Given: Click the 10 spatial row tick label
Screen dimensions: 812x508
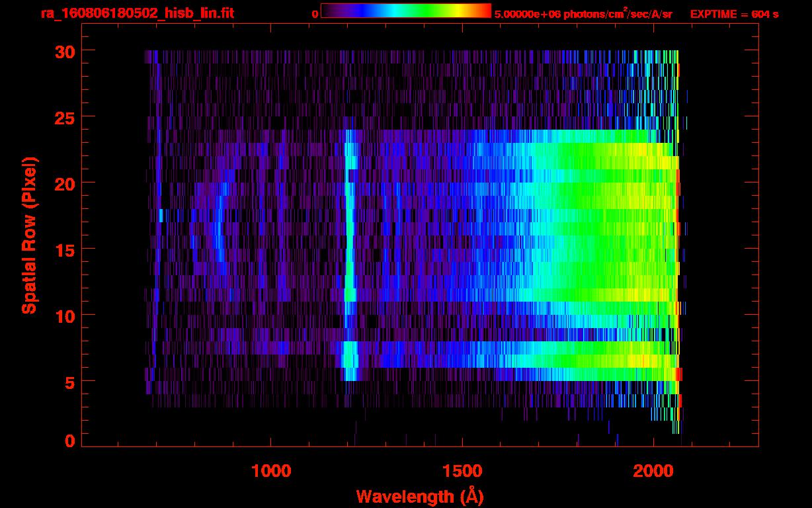Looking at the screenshot, I should tap(66, 316).
